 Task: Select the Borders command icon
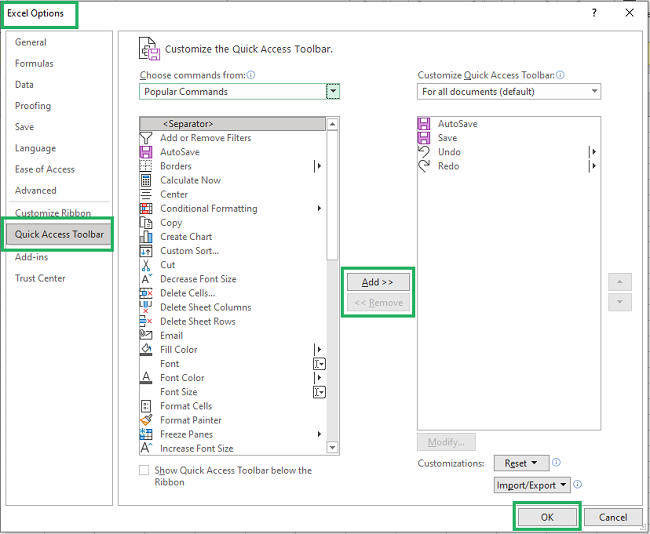pyautogui.click(x=146, y=166)
